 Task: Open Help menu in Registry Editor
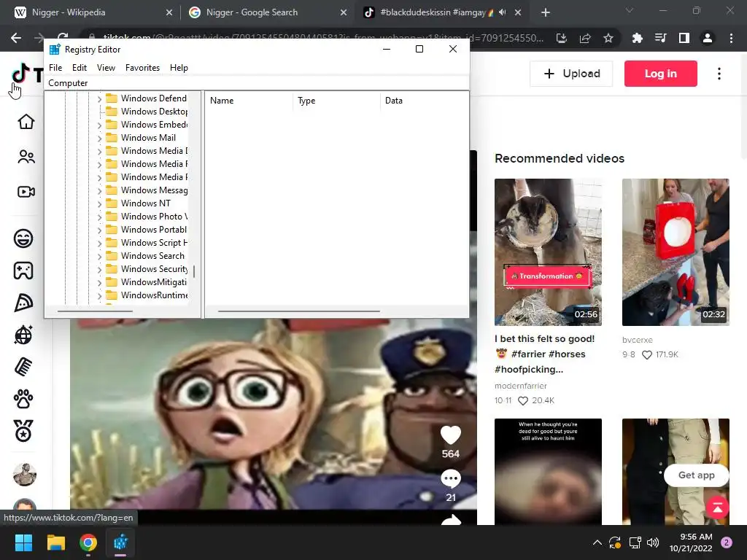(179, 68)
